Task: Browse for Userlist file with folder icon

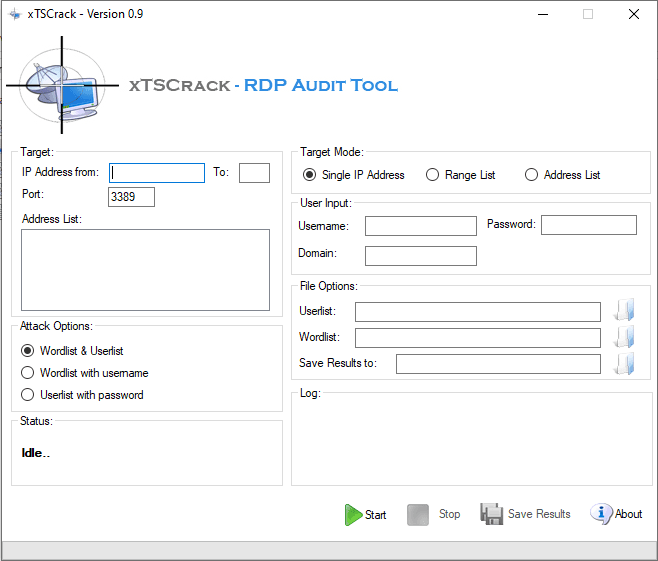Action: 624,310
